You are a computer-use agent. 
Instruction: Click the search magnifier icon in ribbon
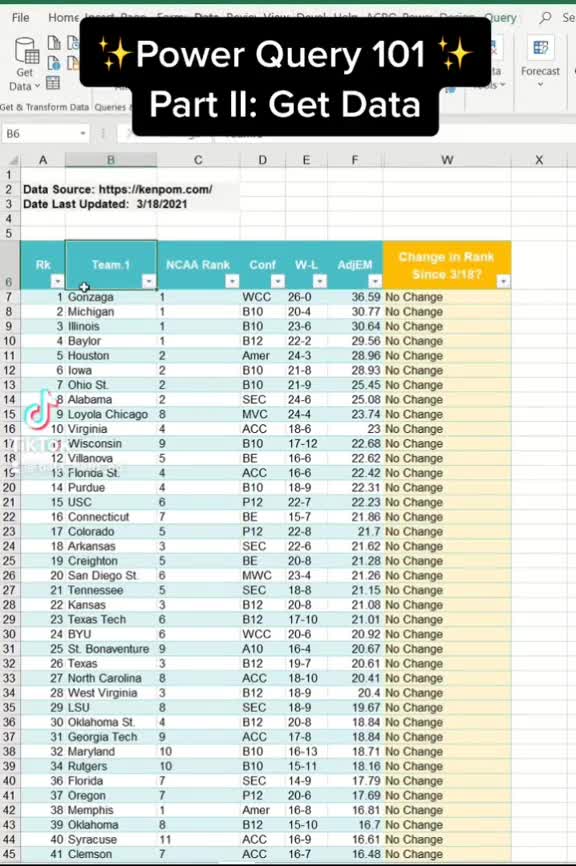tap(545, 18)
